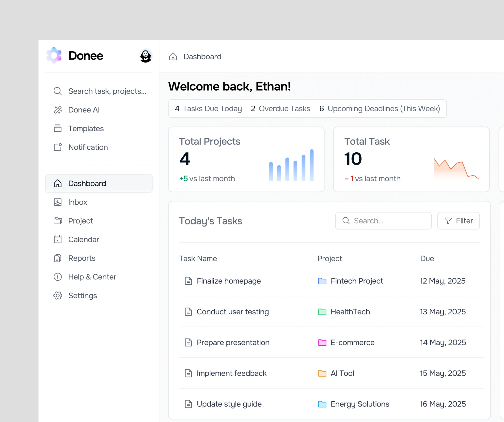Click the orange AI Tool folder icon
The width and height of the screenshot is (504, 422).
click(x=322, y=373)
